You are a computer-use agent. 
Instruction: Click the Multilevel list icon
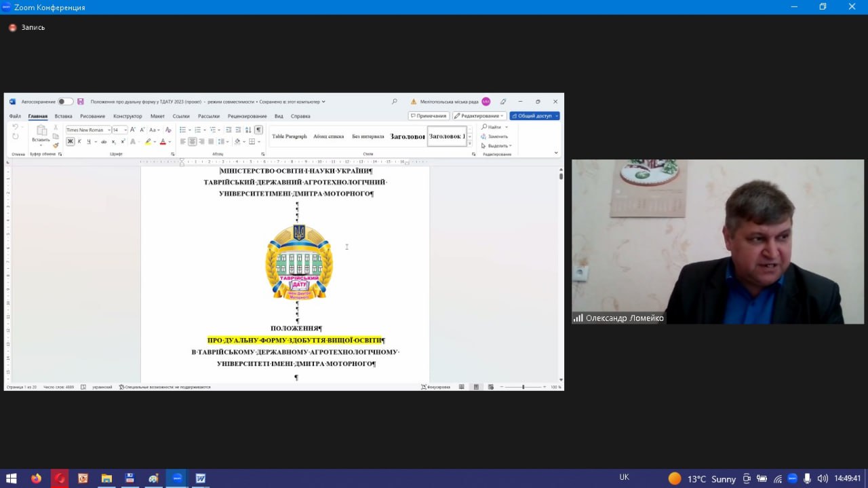[x=212, y=130]
